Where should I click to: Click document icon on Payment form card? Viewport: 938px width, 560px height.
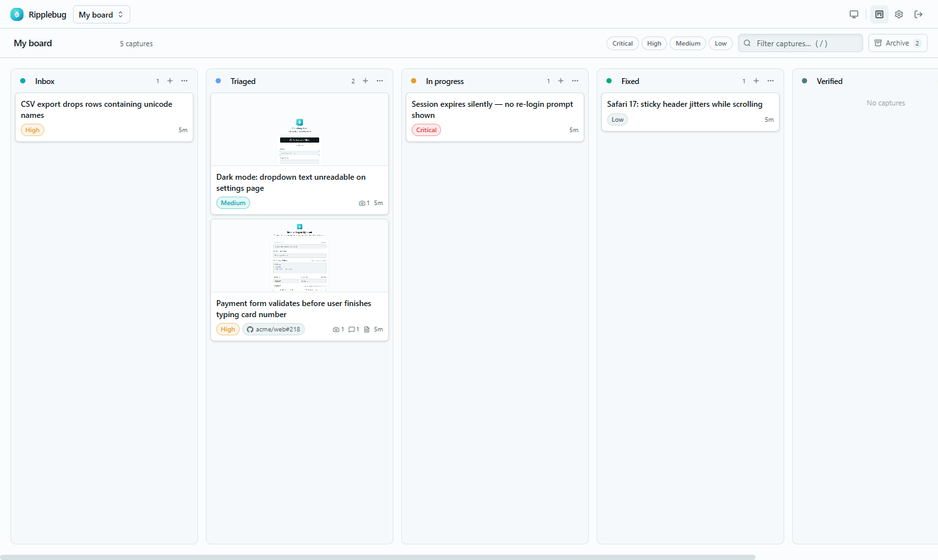coord(367,329)
